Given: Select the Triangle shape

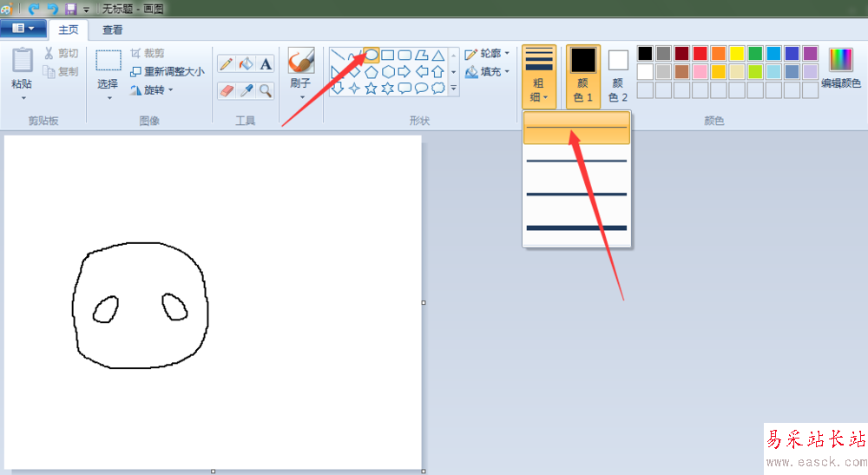Looking at the screenshot, I should [x=437, y=55].
